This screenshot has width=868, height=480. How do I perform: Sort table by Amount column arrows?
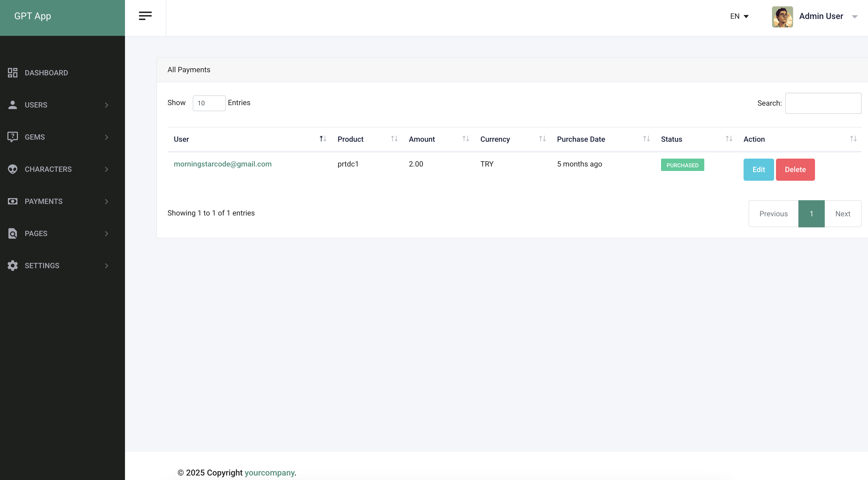pyautogui.click(x=466, y=139)
